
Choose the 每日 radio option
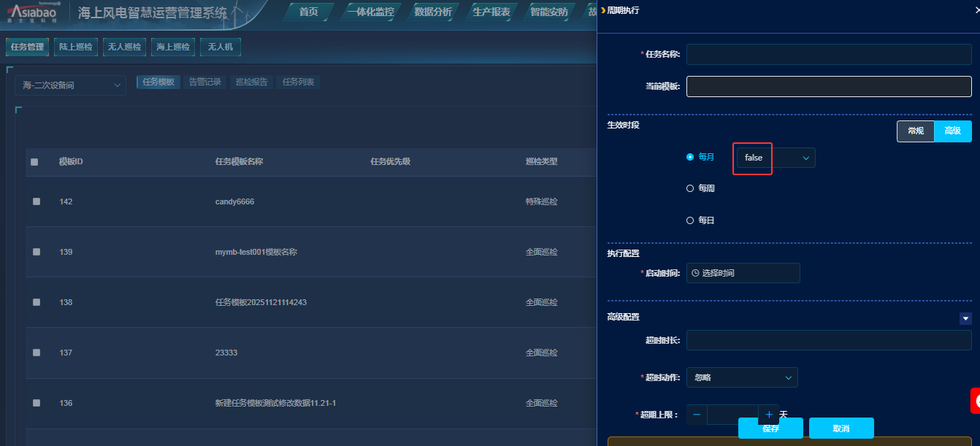click(x=690, y=220)
